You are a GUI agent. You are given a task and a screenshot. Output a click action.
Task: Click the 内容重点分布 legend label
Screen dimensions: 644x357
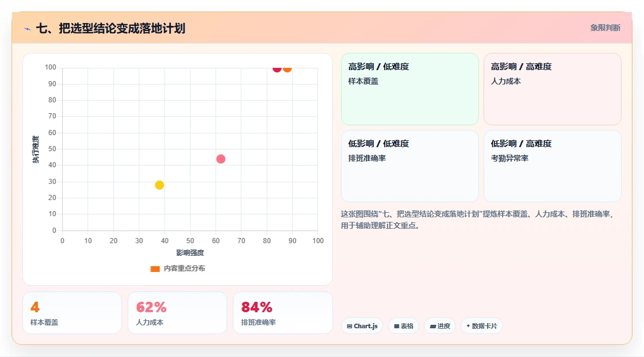185,268
